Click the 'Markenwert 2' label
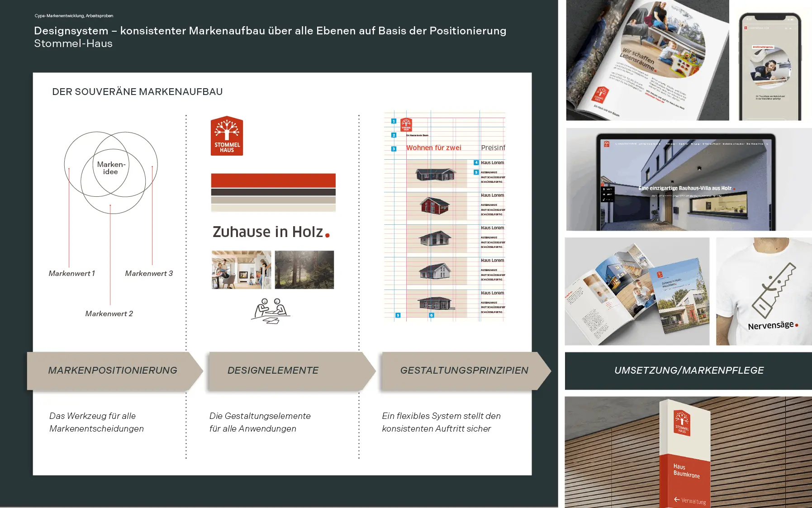Image resolution: width=812 pixels, height=508 pixels. (109, 313)
